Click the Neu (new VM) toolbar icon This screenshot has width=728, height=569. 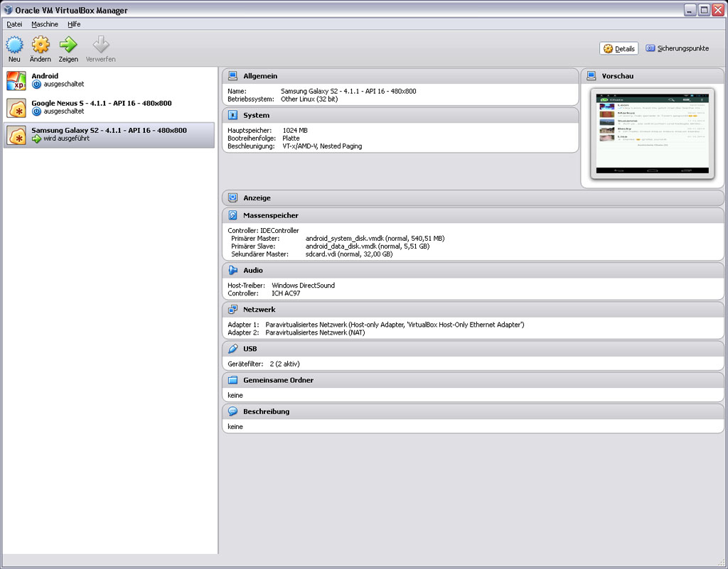coord(14,45)
